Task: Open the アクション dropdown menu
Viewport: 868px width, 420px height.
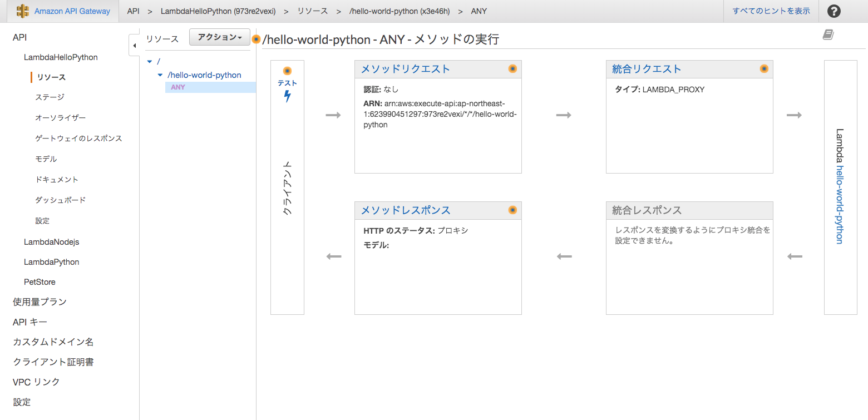Action: point(220,37)
